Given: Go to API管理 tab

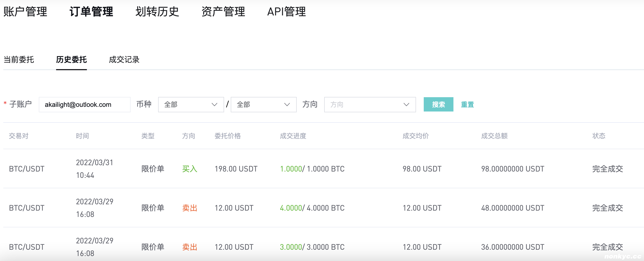Looking at the screenshot, I should (x=286, y=12).
